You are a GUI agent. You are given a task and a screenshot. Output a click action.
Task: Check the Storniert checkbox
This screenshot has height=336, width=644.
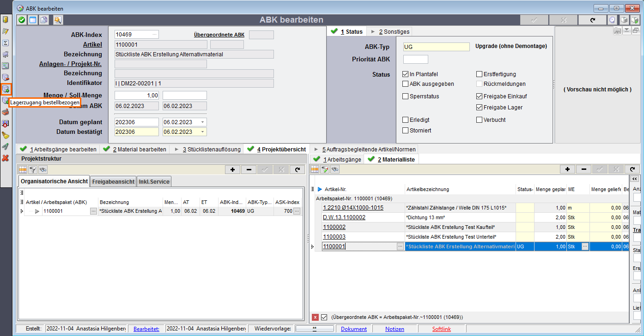tap(406, 131)
